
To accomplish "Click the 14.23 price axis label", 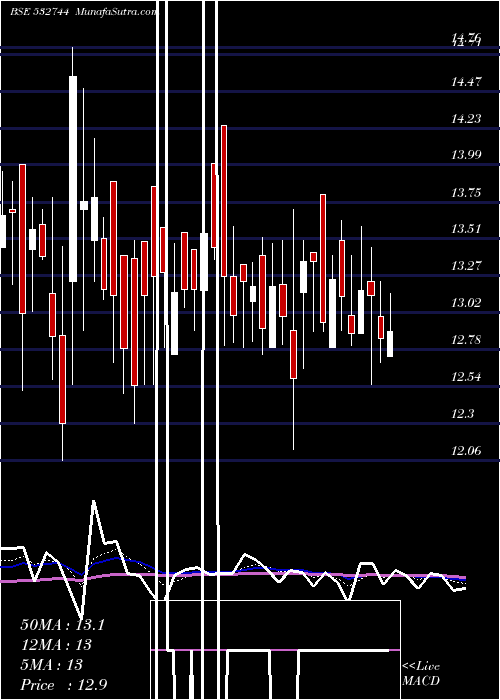I will (467, 118).
